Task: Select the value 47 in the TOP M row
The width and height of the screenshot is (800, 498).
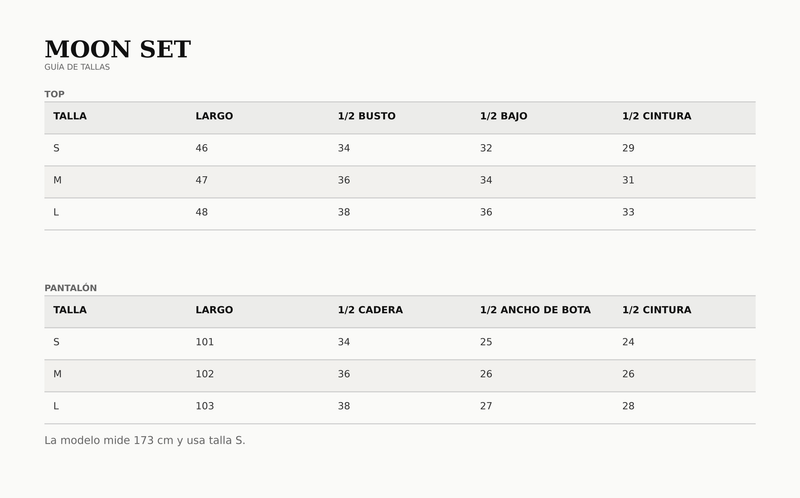Action: (202, 180)
